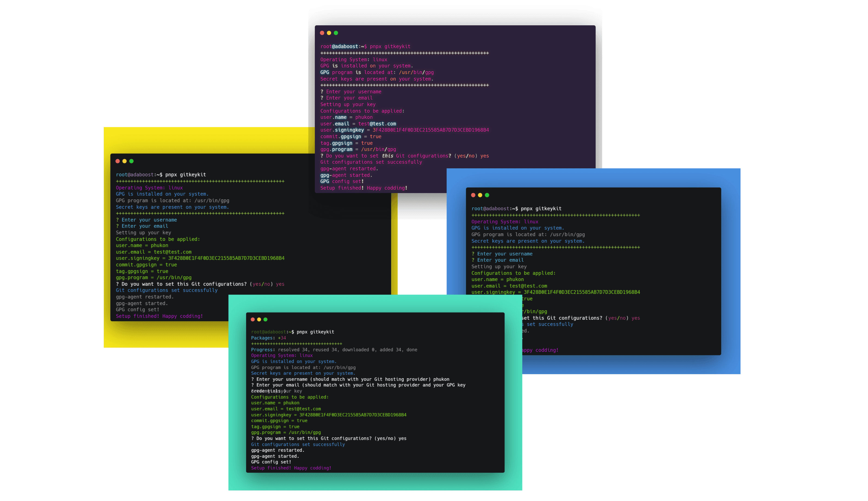The height and width of the screenshot is (501, 868).
Task: Click 'Setup finished! Happy codding!' in yellow-background terminal
Action: pos(159,316)
